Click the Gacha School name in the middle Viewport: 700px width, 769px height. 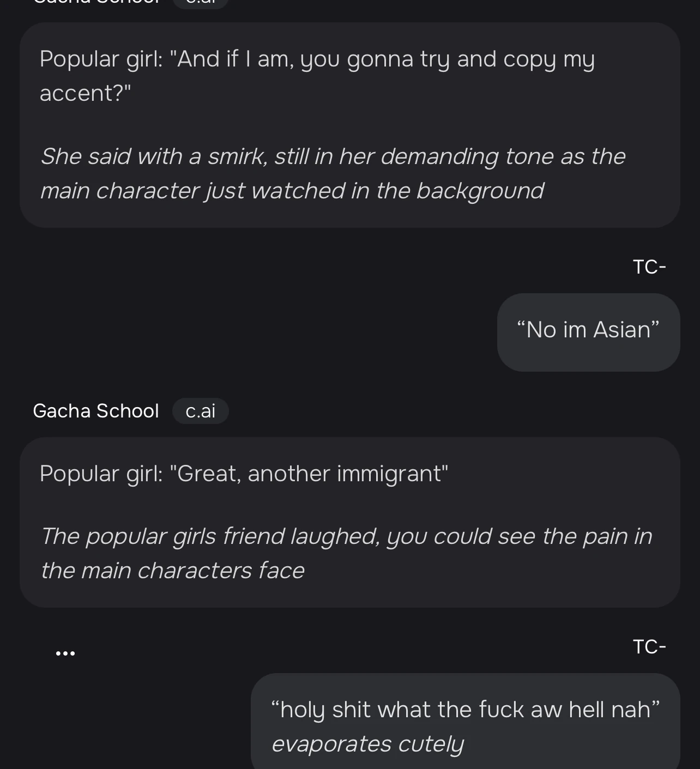coord(96,411)
